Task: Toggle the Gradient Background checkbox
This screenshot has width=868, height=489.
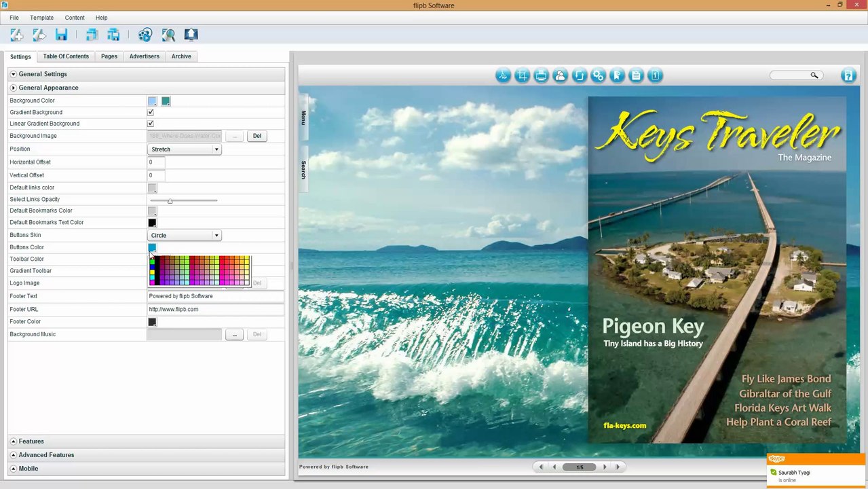Action: coord(151,112)
